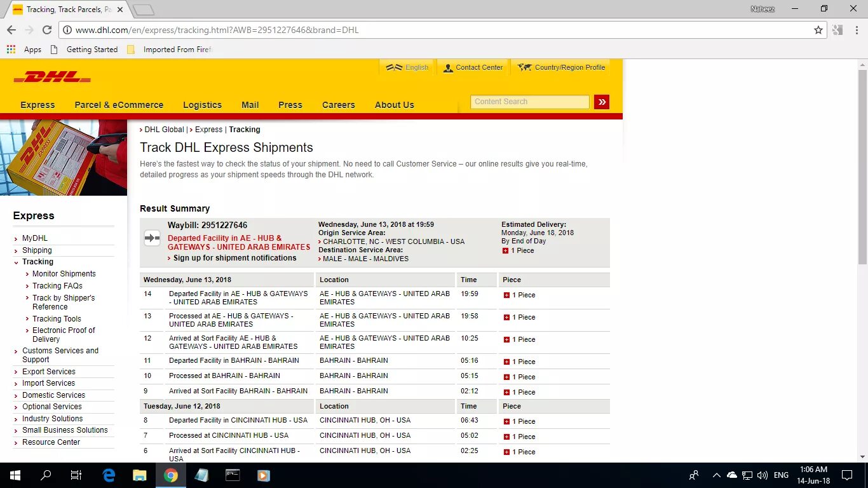This screenshot has width=868, height=488.
Task: Open the Logistics menu item
Action: pyautogui.click(x=202, y=105)
